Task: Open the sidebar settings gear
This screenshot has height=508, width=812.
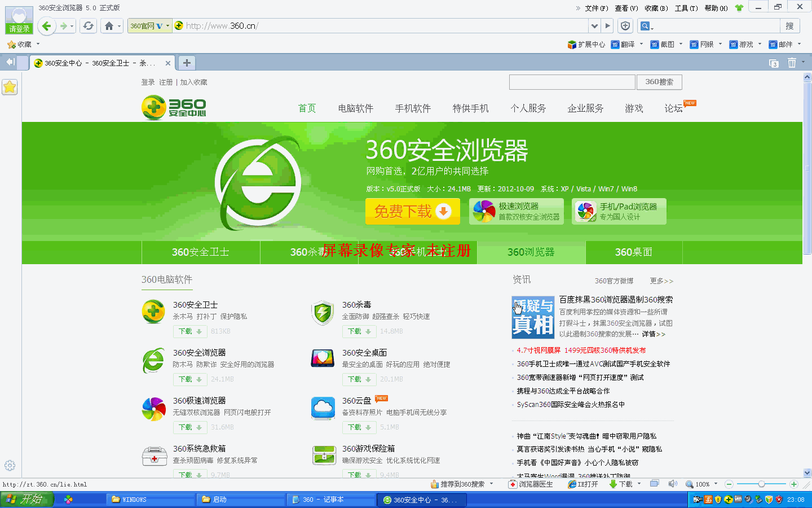Action: pos(10,465)
